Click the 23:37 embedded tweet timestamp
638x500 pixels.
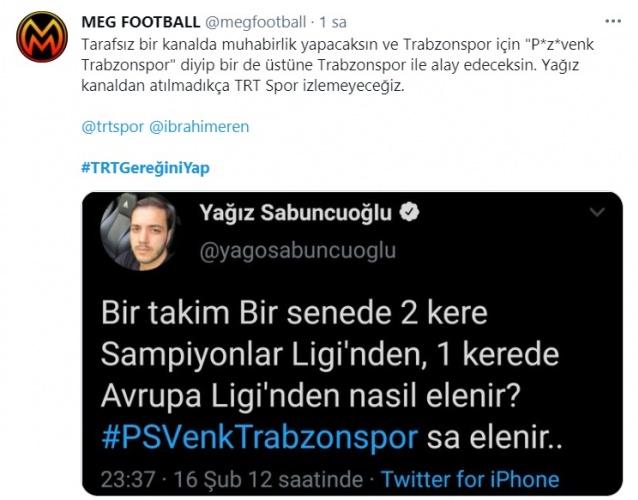point(128,479)
